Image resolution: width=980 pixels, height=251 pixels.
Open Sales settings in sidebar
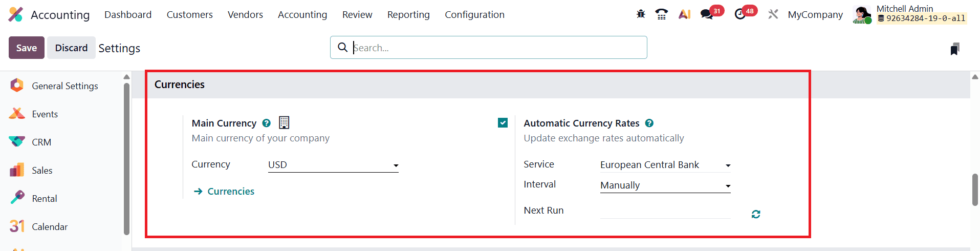(42, 171)
